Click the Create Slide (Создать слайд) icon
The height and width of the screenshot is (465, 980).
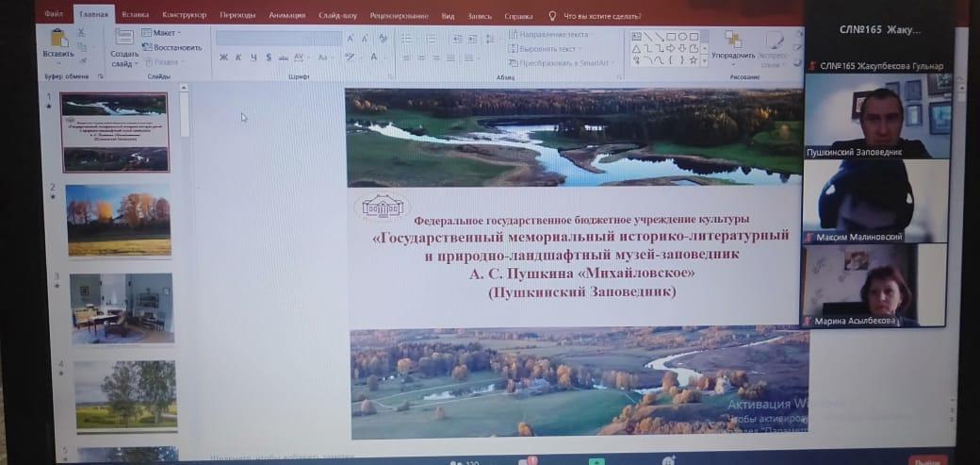point(124,39)
